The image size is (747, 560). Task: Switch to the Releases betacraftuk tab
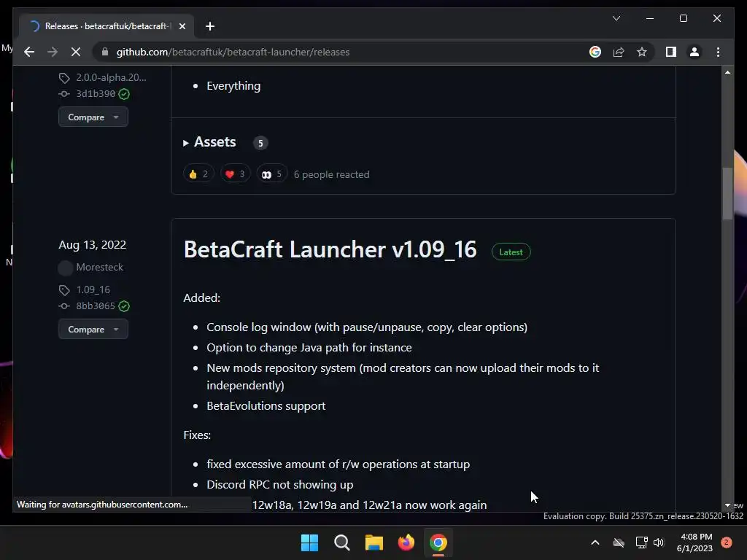[107, 26]
